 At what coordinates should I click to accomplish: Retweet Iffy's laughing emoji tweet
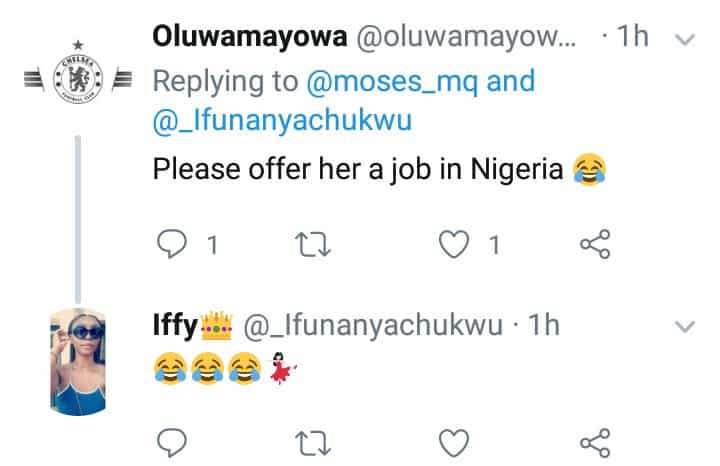click(x=318, y=440)
